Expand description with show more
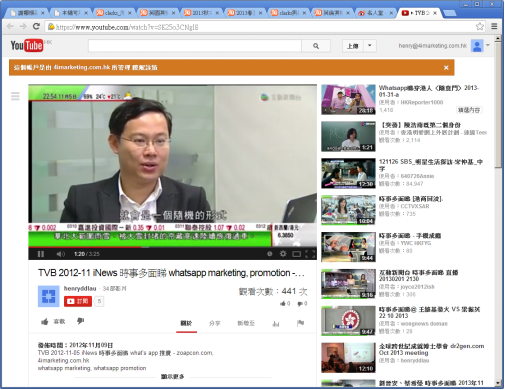Screen dimensions: 505x390 coord(172,377)
